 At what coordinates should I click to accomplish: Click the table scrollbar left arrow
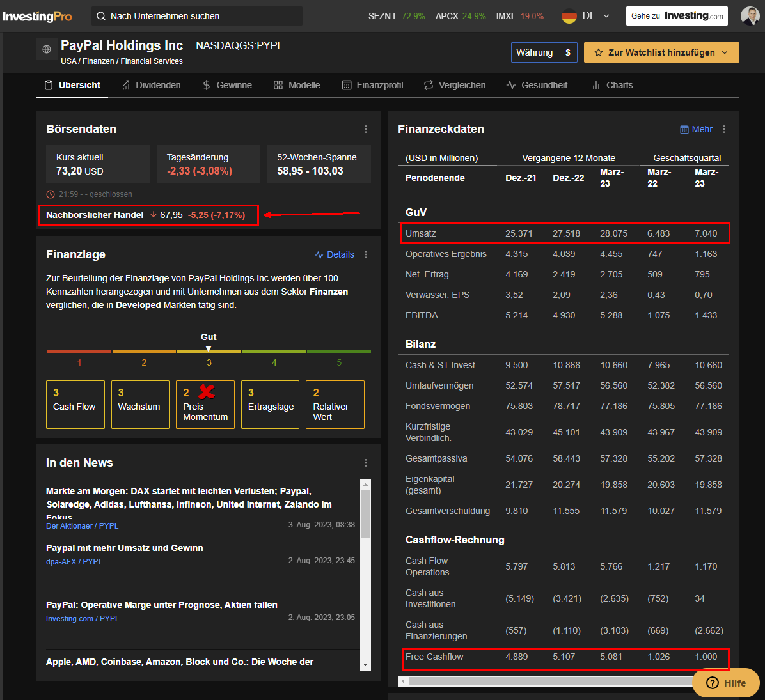coord(403,681)
